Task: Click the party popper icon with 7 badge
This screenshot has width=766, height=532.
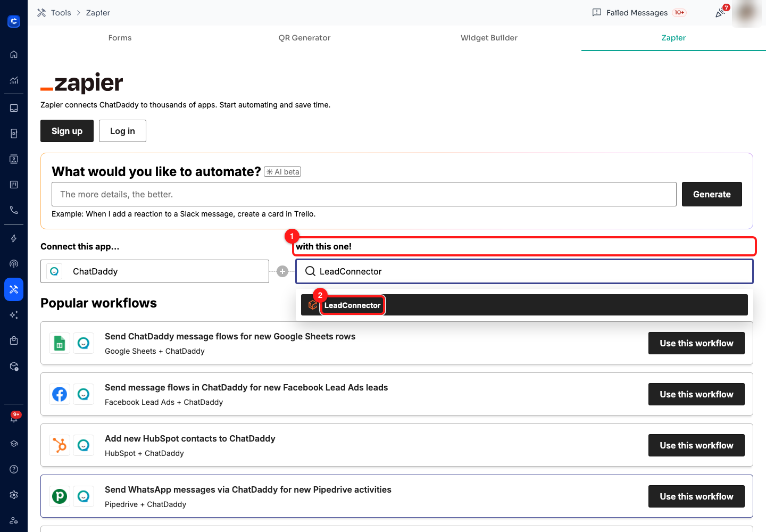Action: (x=721, y=12)
